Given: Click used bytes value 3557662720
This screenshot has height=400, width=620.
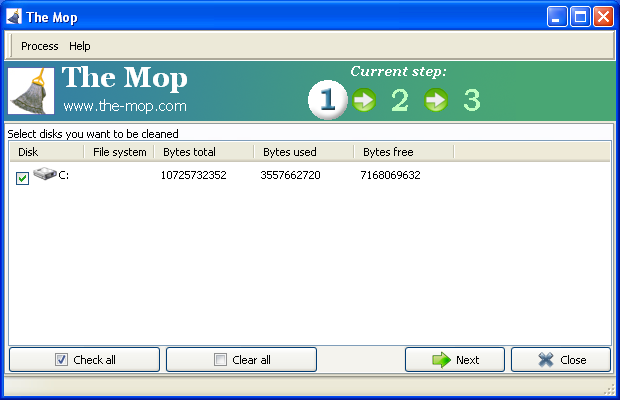Looking at the screenshot, I should [x=290, y=175].
